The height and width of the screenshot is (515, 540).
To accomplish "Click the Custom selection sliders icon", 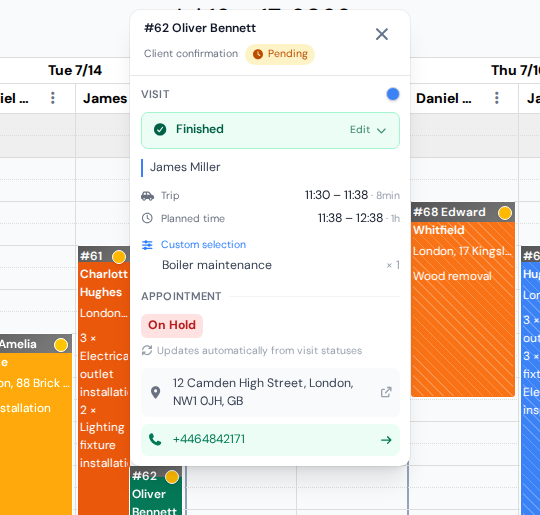I will [x=147, y=245].
